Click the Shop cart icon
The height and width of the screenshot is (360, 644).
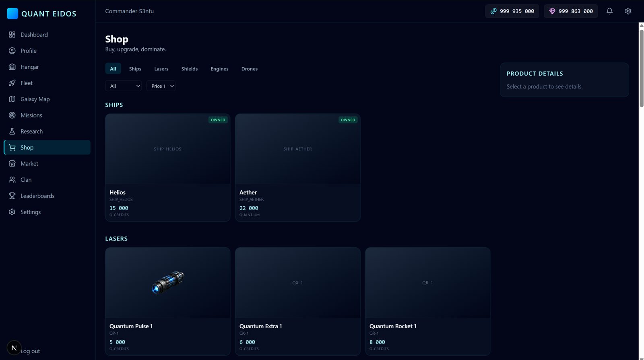click(12, 147)
